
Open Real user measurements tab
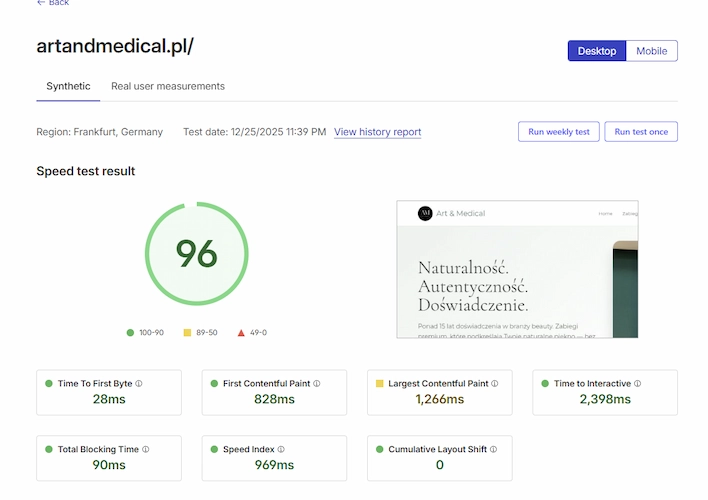coord(168,86)
